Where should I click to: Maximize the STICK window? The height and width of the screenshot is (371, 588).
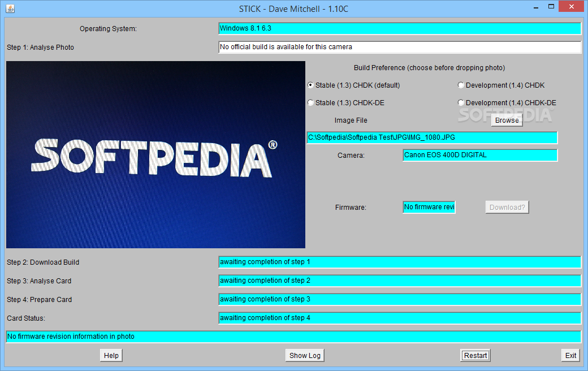[x=551, y=6]
